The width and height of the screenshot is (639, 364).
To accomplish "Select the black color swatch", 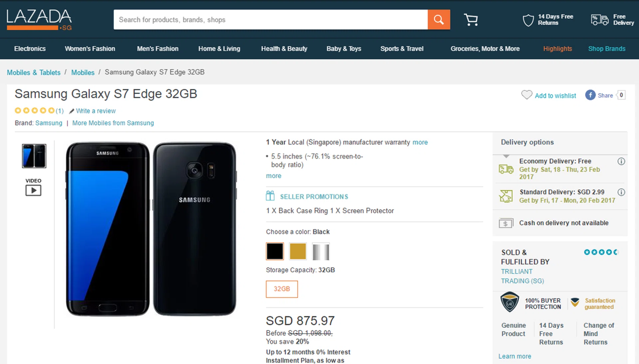I will (275, 251).
